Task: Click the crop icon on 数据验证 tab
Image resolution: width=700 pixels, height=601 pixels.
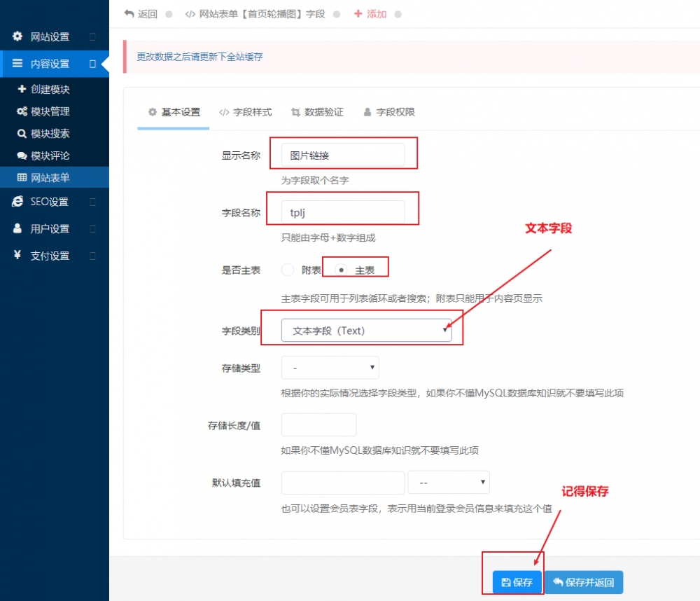Action: point(295,112)
